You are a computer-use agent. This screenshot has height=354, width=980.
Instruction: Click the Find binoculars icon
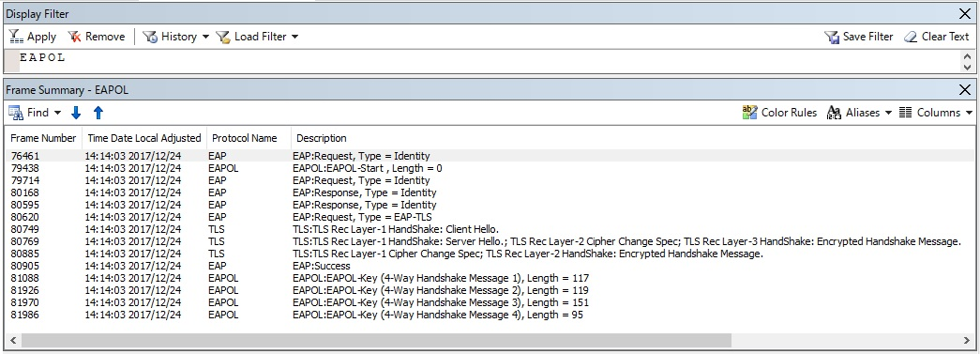pos(16,113)
